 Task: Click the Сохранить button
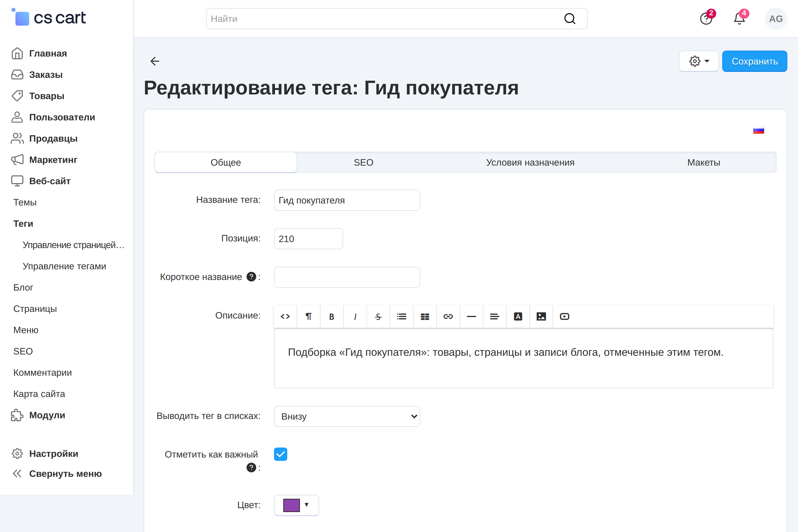(x=754, y=62)
